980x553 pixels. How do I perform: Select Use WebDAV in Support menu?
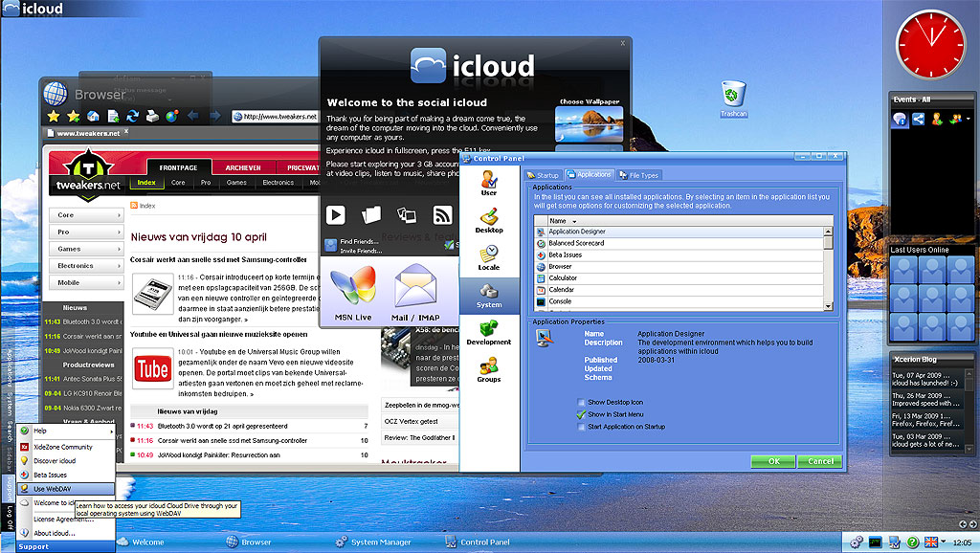point(66,489)
